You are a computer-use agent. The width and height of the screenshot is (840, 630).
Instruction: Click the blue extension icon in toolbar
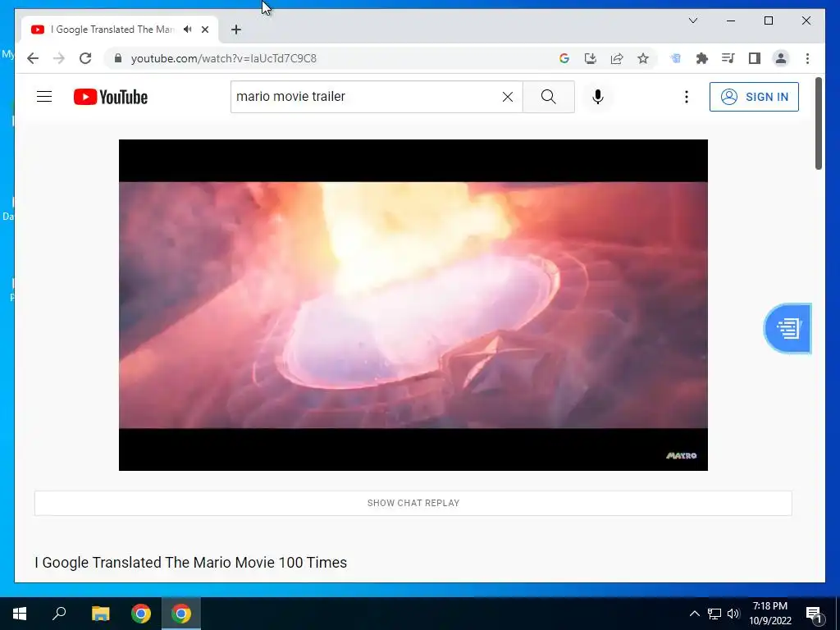coord(676,58)
